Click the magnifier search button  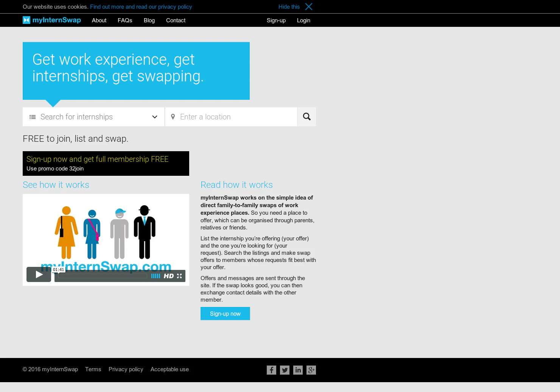coord(306,117)
